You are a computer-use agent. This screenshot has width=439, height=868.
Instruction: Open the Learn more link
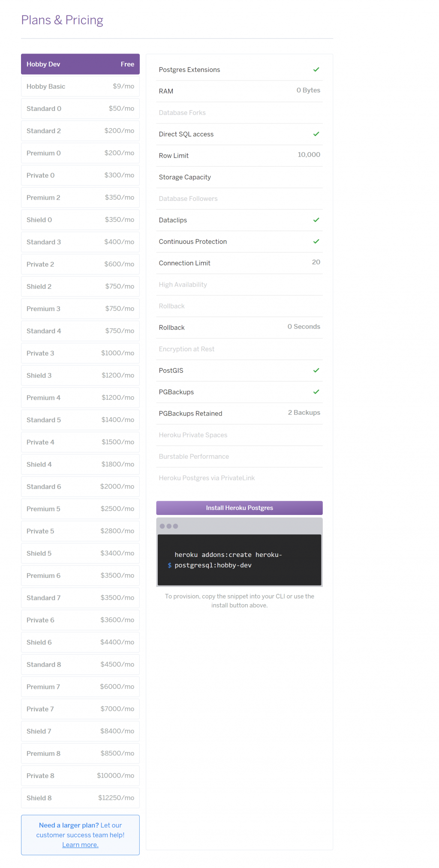coord(80,845)
